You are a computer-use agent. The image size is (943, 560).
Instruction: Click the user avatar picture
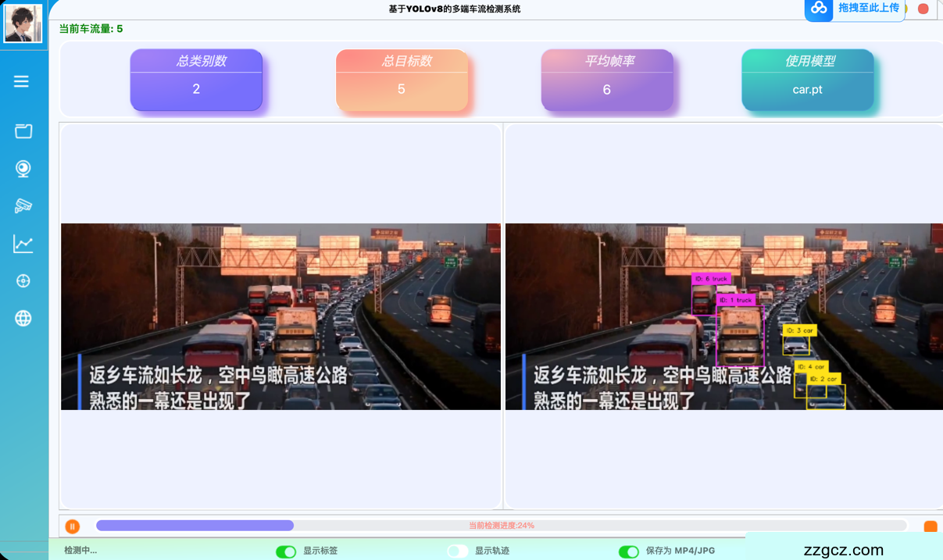coord(23,23)
